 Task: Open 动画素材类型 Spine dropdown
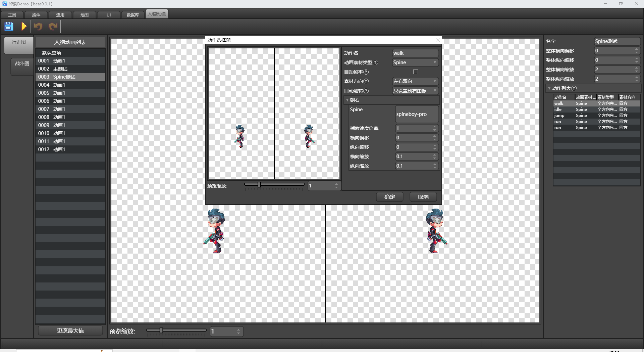point(415,62)
